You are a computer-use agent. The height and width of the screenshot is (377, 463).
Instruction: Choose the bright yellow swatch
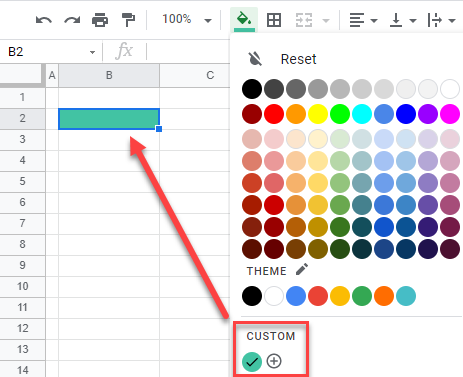pyautogui.click(x=318, y=114)
